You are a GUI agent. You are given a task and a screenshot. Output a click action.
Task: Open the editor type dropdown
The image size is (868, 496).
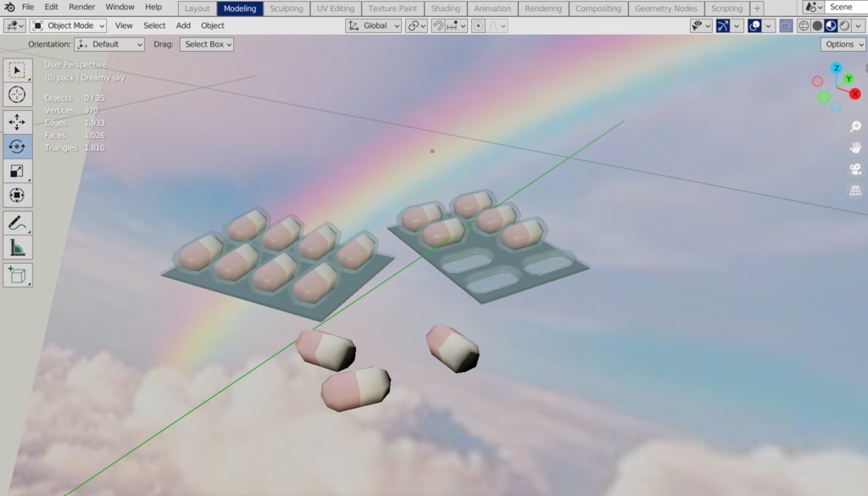14,25
